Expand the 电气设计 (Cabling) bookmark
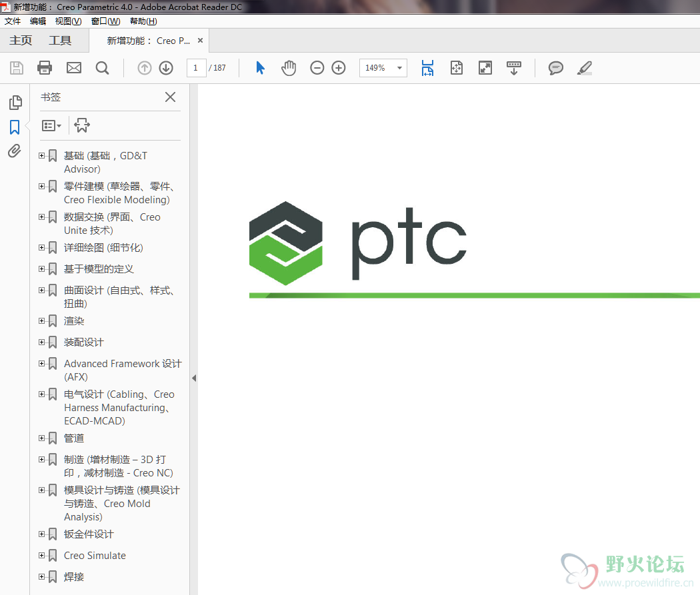The width and height of the screenshot is (700, 595). click(41, 394)
